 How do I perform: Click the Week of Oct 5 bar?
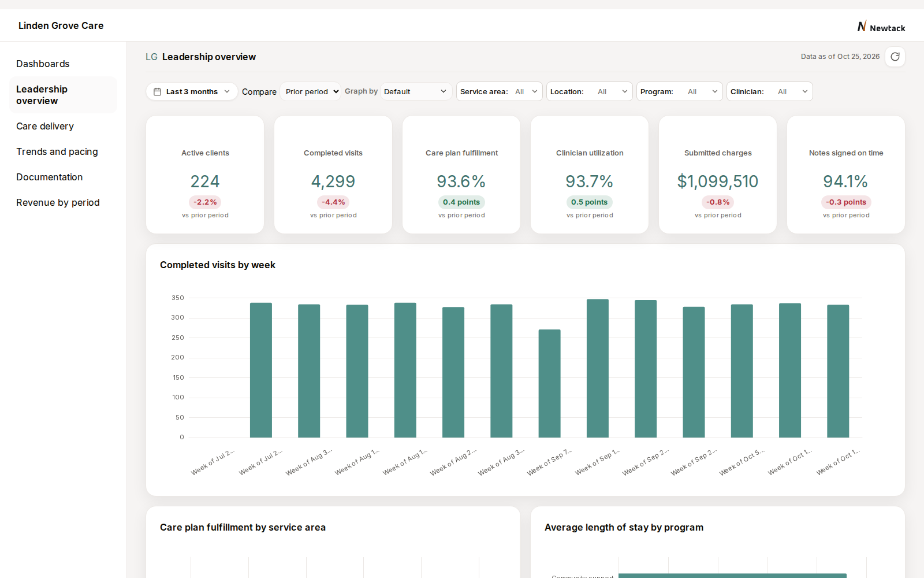point(742,371)
